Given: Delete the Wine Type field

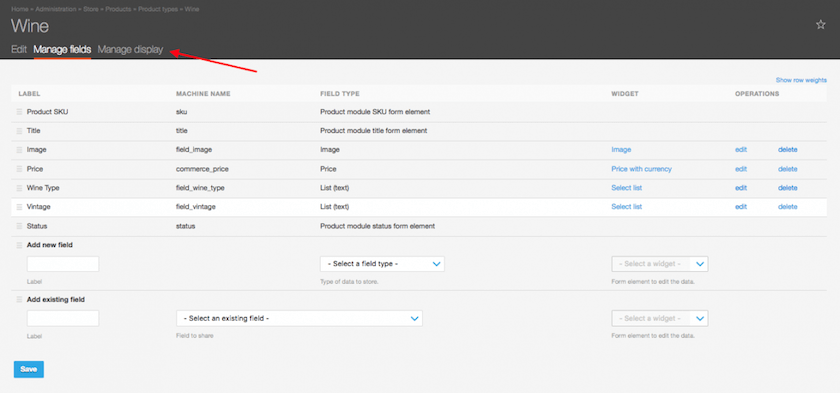Looking at the screenshot, I should pos(788,188).
